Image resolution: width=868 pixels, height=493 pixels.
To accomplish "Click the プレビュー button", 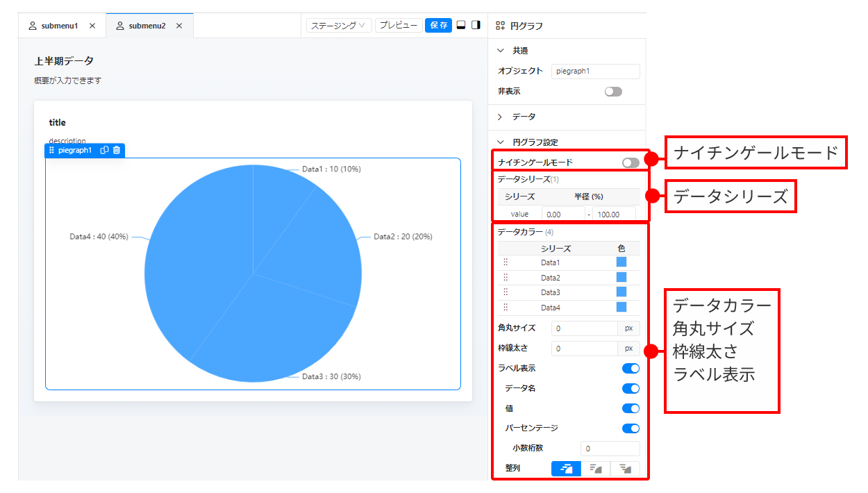I will tap(398, 26).
